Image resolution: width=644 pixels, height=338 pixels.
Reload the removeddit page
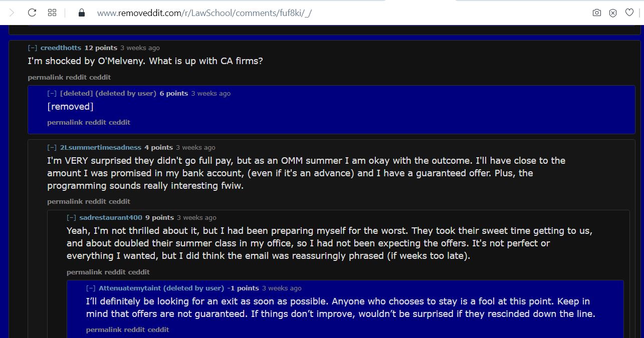click(32, 13)
